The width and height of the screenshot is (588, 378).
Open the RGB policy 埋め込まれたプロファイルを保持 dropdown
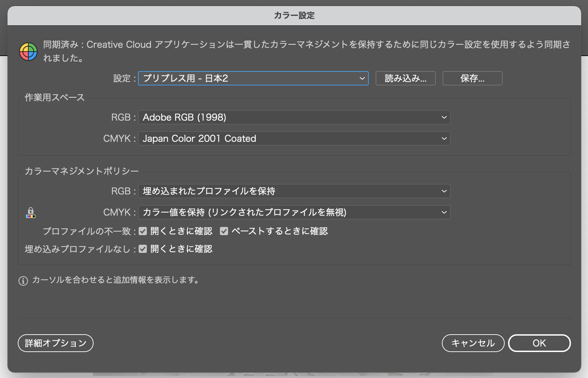pyautogui.click(x=294, y=191)
